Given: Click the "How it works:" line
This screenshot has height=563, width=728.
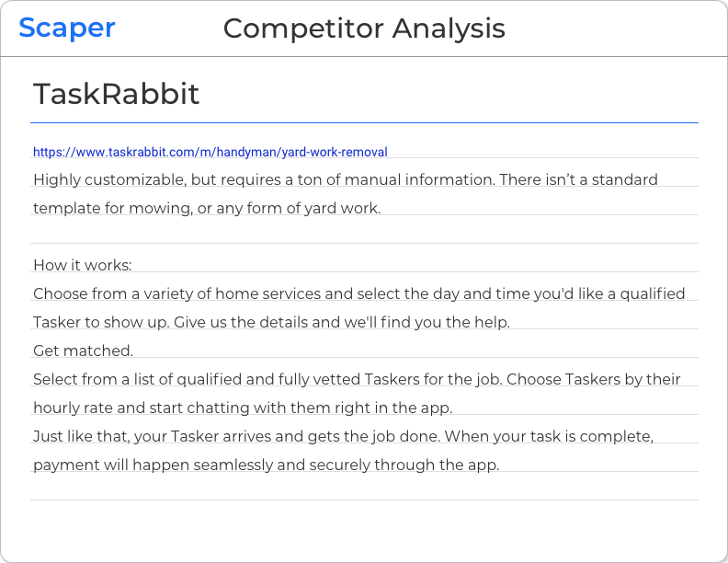Looking at the screenshot, I should pyautogui.click(x=83, y=265).
